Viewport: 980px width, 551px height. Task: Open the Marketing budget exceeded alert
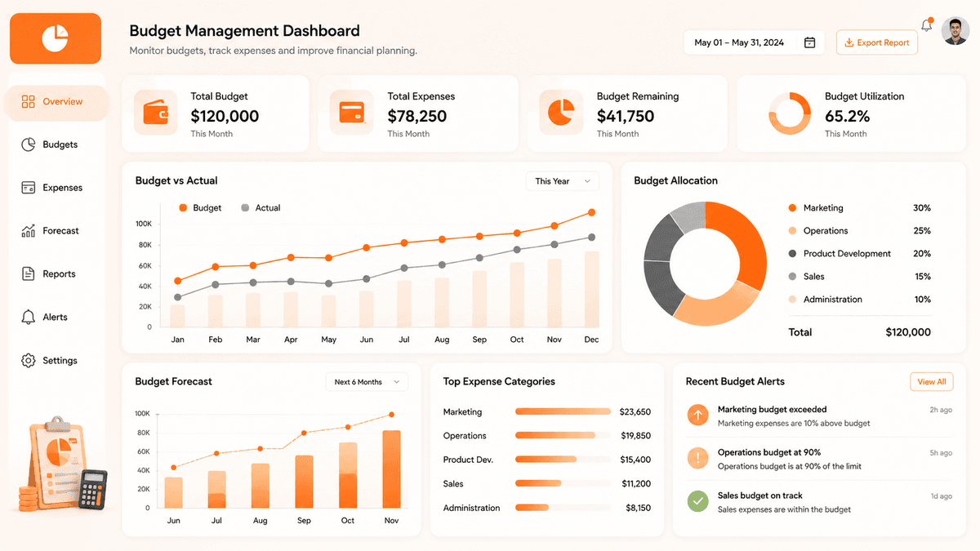click(819, 416)
